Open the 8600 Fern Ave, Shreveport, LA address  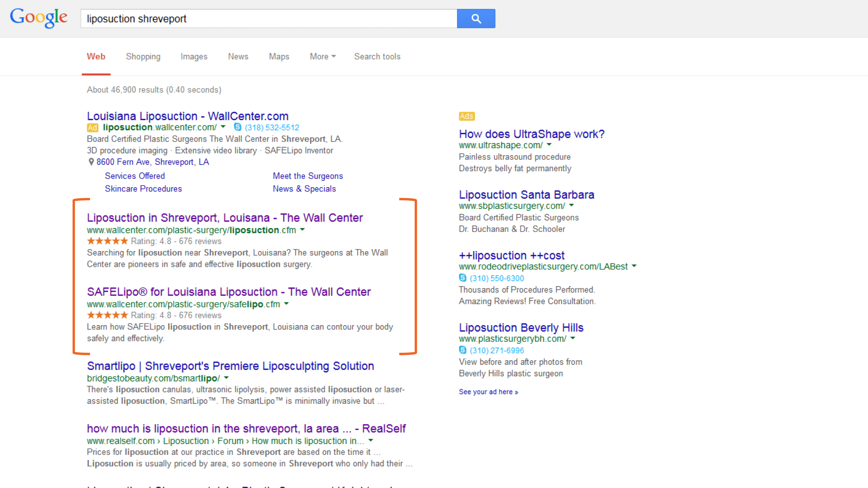[x=153, y=162]
